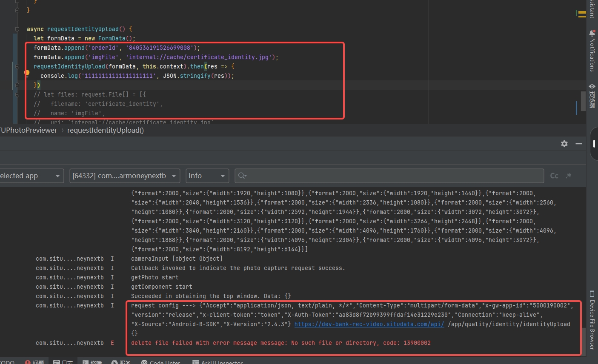The height and width of the screenshot is (364, 598).
Task: Click the 'cameraInput [object Object]' log line
Action: coord(177,259)
